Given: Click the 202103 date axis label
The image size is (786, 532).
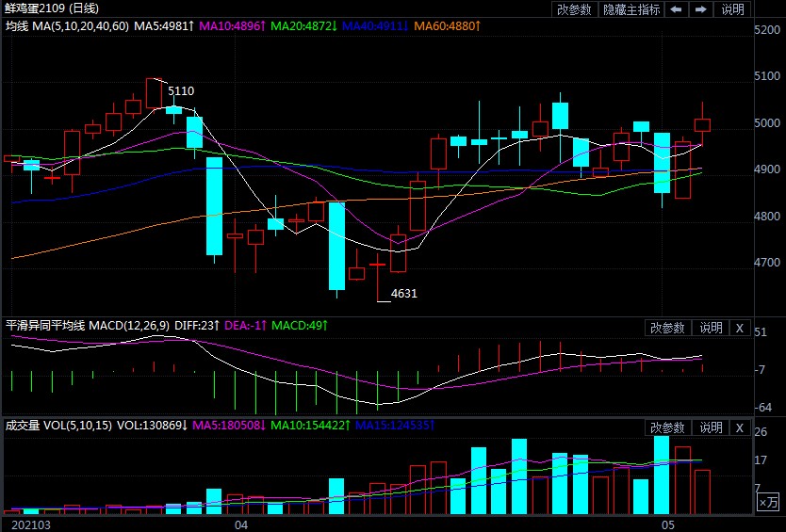Looking at the screenshot, I should (x=31, y=524).
